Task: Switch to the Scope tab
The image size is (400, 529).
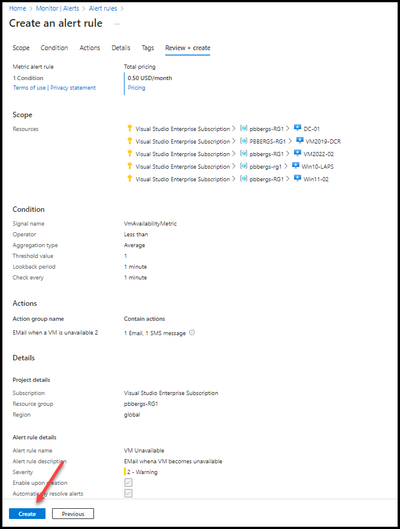Action: tap(21, 48)
